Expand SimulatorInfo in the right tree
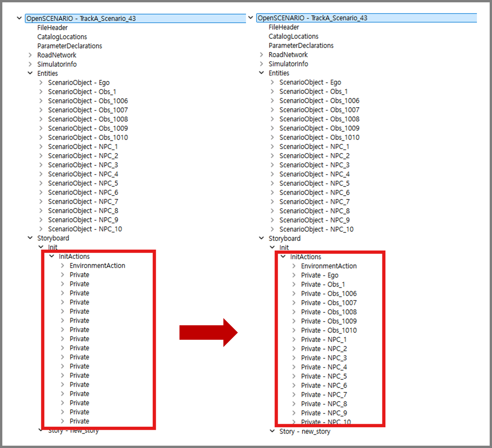This screenshot has width=492, height=448. (261, 64)
